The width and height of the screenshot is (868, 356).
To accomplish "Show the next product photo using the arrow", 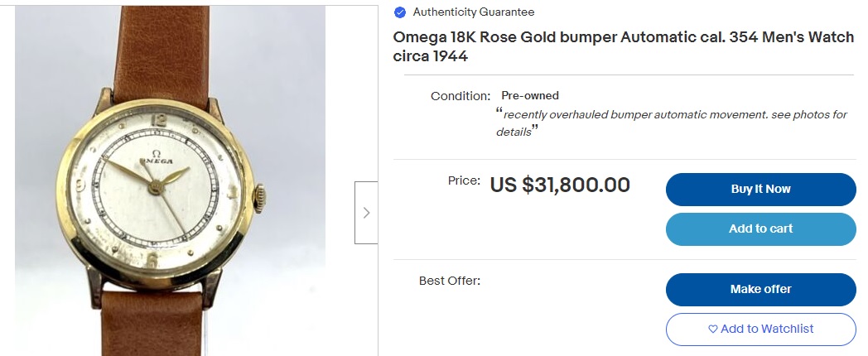I will pos(366,213).
